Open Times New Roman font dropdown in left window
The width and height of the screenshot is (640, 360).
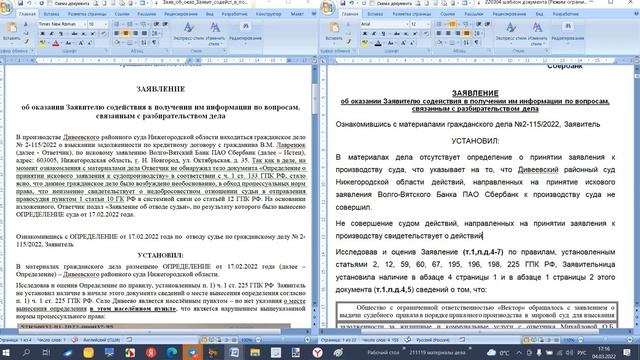[x=85, y=24]
